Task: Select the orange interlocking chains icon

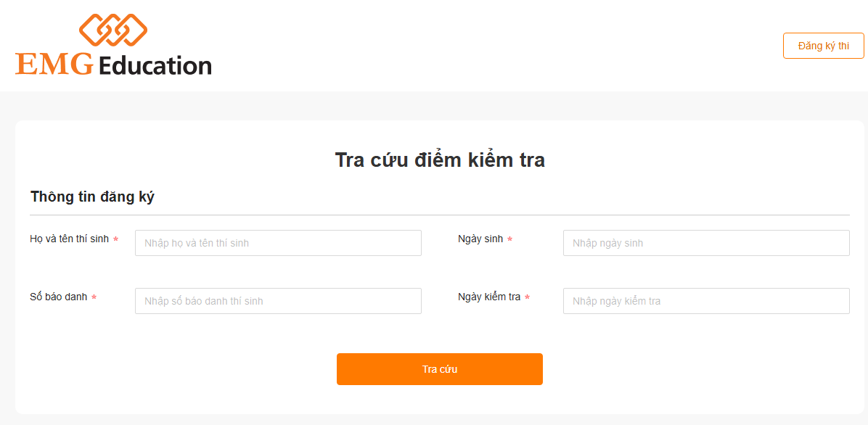Action: [x=113, y=29]
